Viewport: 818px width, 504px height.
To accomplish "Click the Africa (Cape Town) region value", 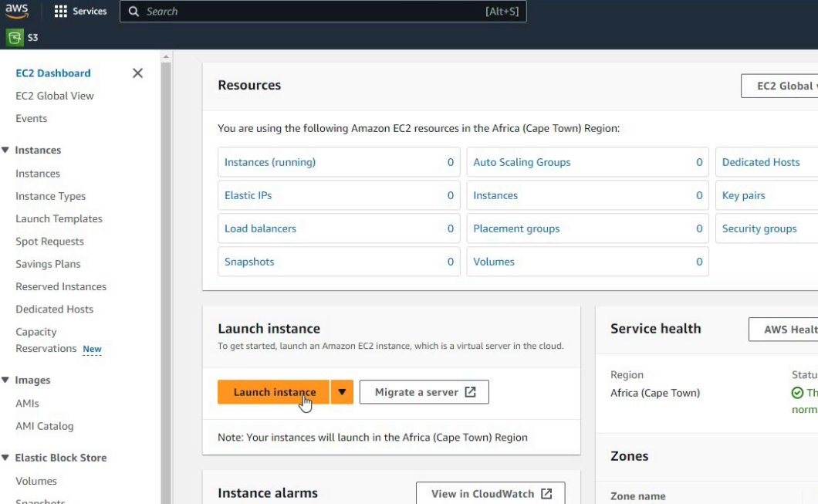I will pyautogui.click(x=654, y=393).
